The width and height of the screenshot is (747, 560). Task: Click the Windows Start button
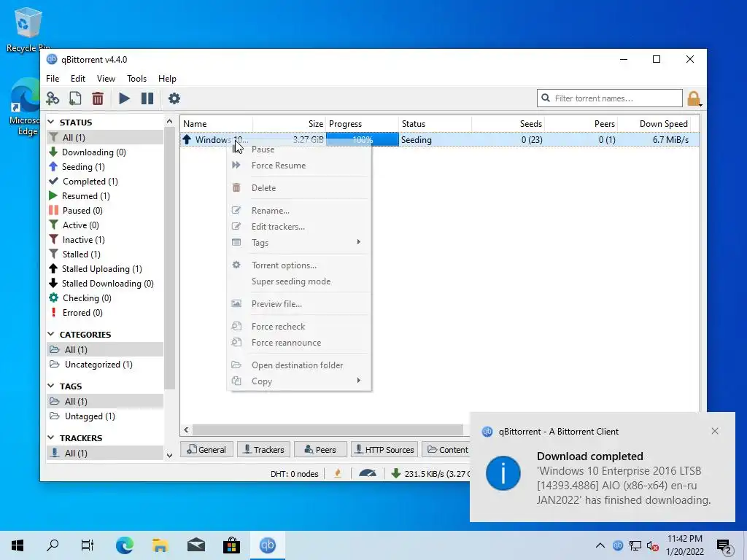(18, 545)
